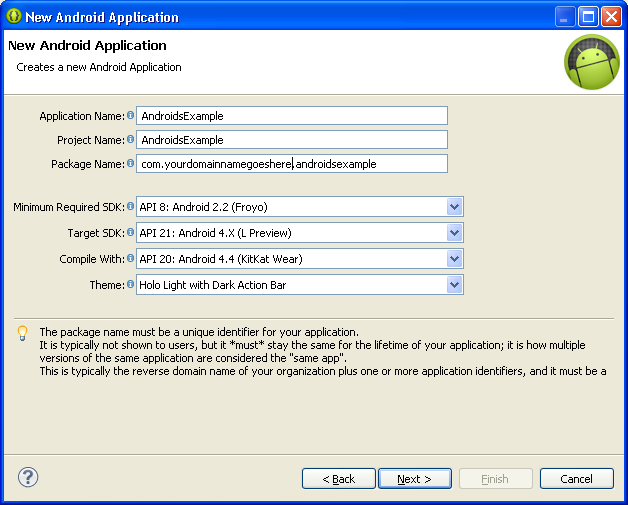The image size is (628, 505).
Task: Click "Creates a new Android Application" subtitle
Action: (99, 67)
